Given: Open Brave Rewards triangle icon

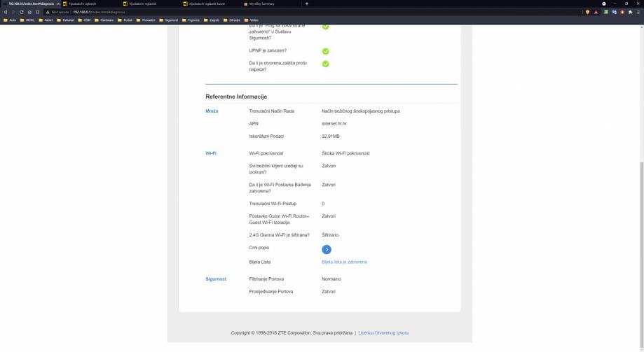Looking at the screenshot, I should pyautogui.click(x=596, y=12).
